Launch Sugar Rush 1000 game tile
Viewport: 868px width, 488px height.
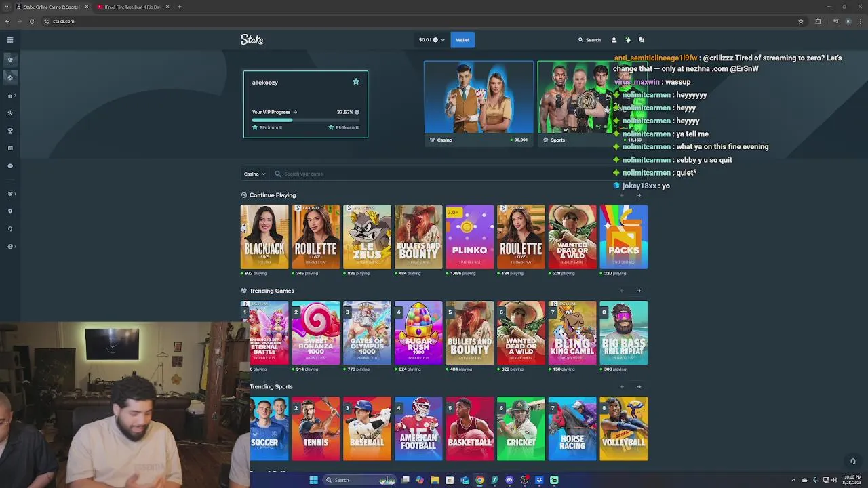pyautogui.click(x=418, y=333)
